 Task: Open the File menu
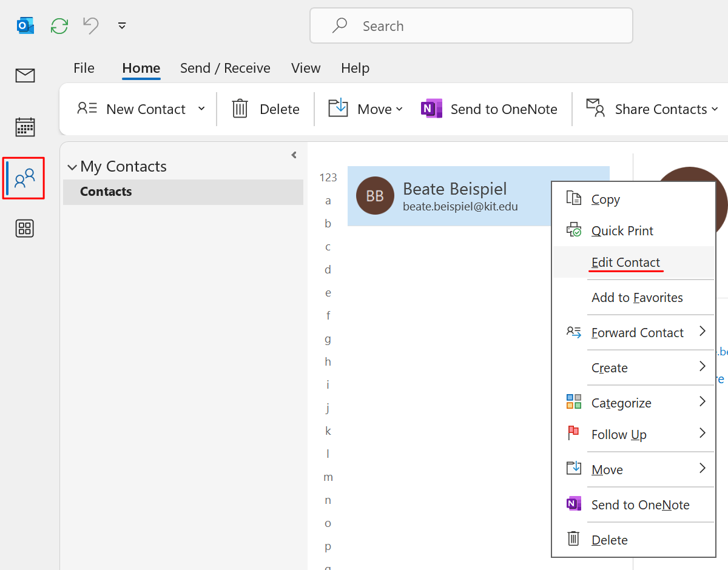84,68
